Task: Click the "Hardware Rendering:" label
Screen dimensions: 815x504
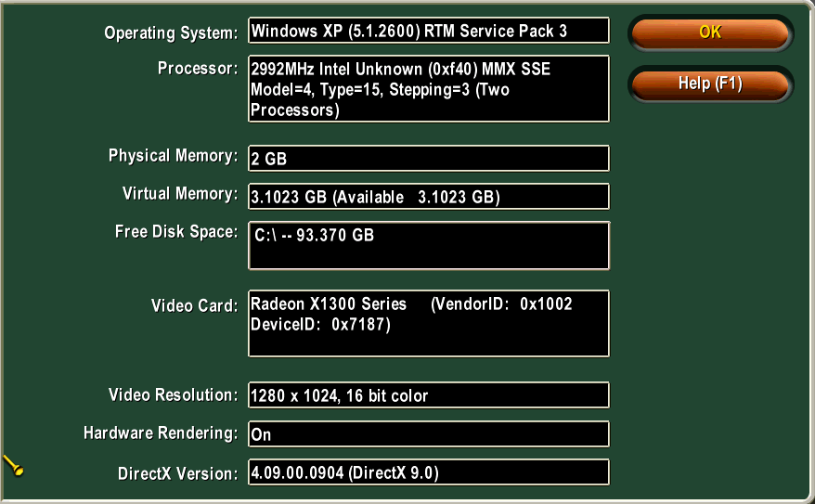Action: (161, 433)
